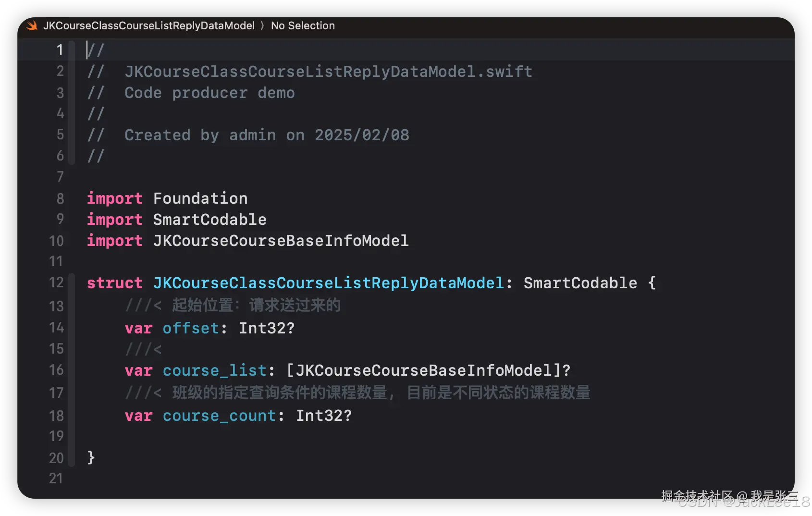Click the SmartCodable protocol after the struct name
Image resolution: width=812 pixels, height=516 pixels.
tap(580, 283)
